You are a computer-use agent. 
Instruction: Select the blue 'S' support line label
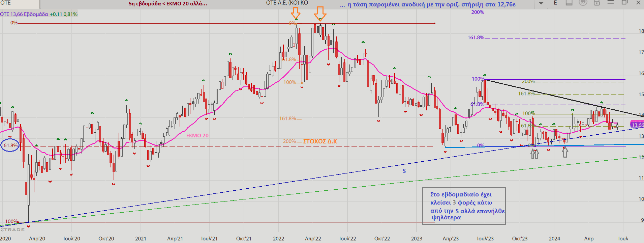404,171
